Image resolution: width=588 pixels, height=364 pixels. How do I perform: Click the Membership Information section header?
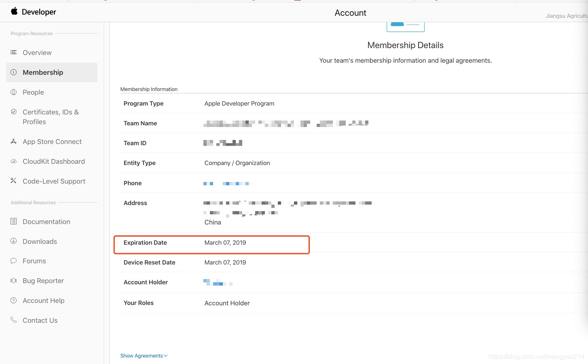149,89
